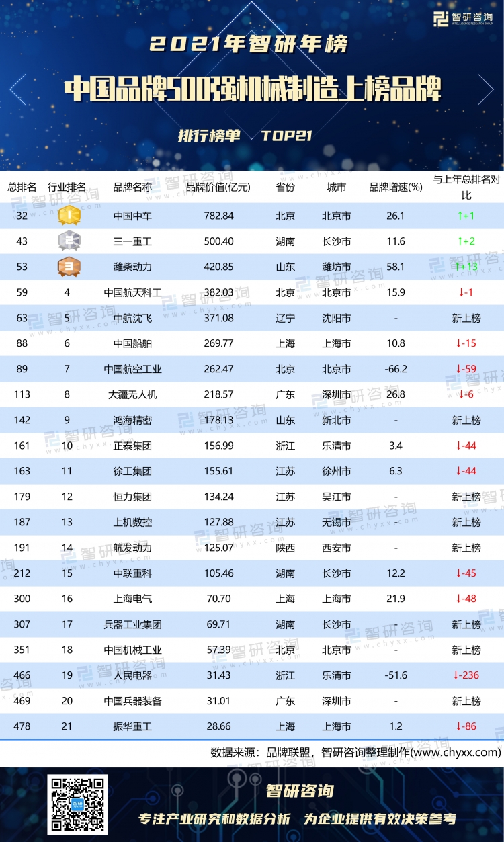
Task: Click the 品牌增速(%) column header
Action: pyautogui.click(x=395, y=187)
